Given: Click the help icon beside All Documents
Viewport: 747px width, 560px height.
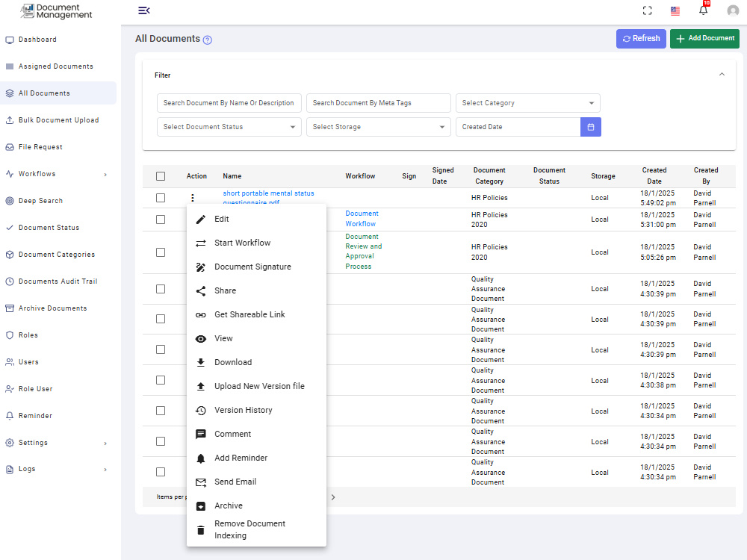Looking at the screenshot, I should click(x=207, y=40).
